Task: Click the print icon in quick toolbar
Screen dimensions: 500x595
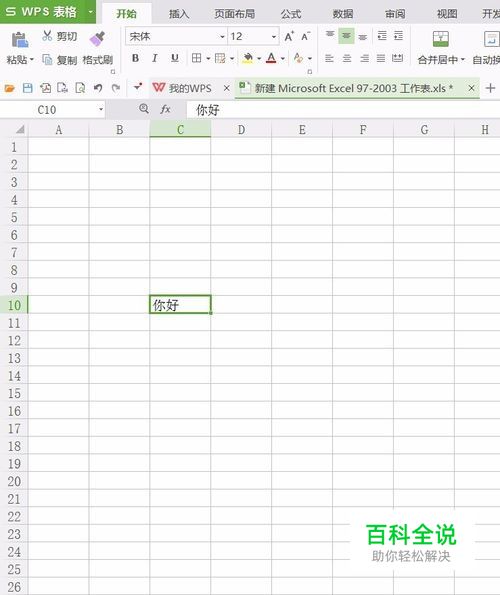Action: pos(62,88)
